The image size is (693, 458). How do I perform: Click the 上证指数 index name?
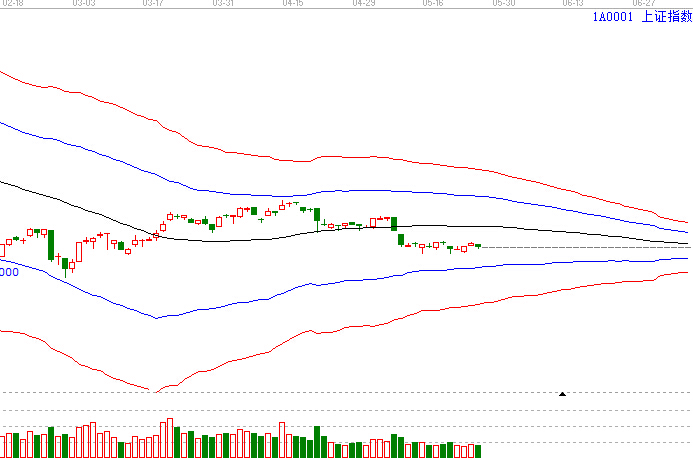pyautogui.click(x=664, y=17)
